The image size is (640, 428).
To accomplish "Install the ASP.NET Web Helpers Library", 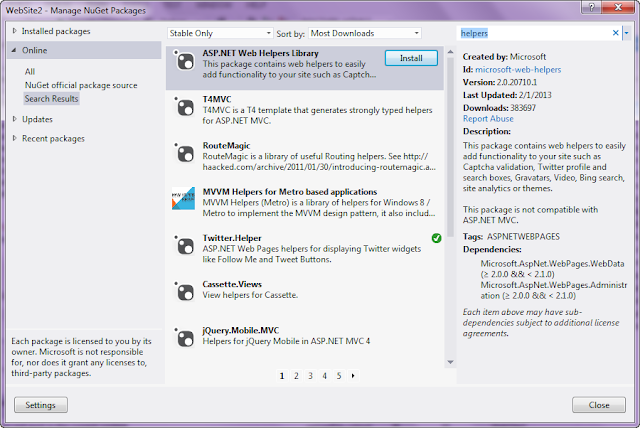I will click(411, 58).
